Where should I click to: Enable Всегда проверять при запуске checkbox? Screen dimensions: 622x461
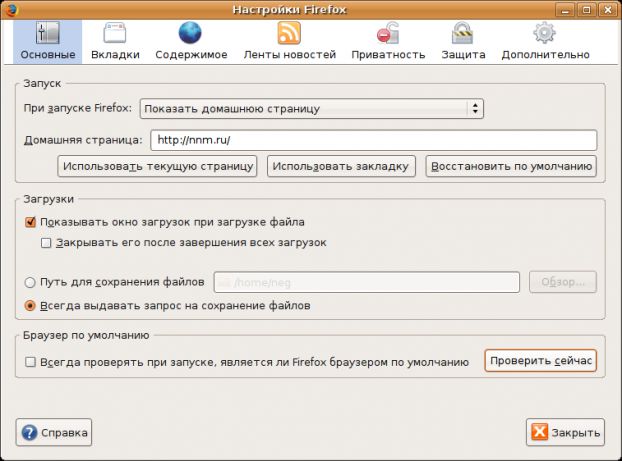[30, 362]
